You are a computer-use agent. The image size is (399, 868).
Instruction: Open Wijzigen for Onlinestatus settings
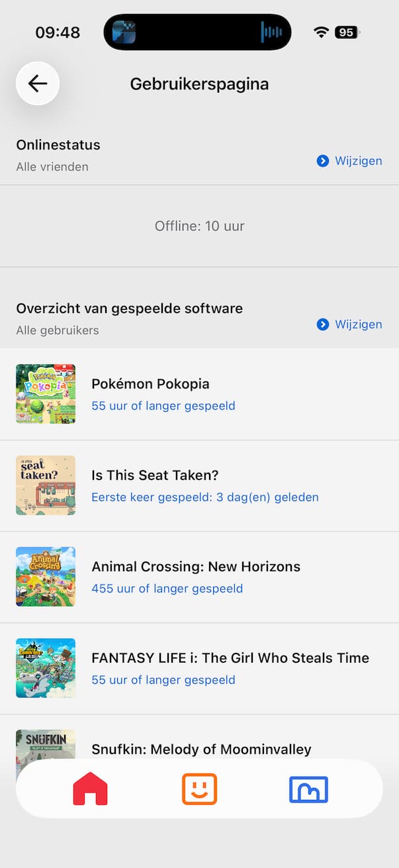[x=358, y=160]
